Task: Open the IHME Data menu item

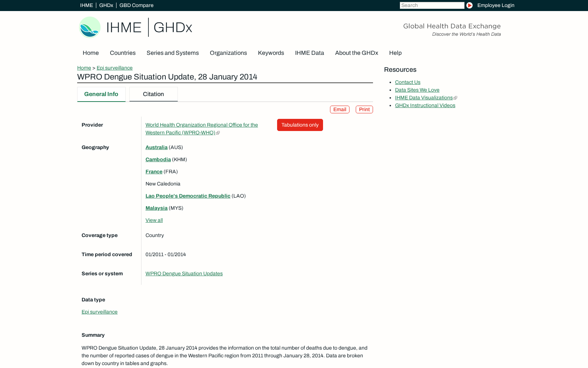Action: 309,53
